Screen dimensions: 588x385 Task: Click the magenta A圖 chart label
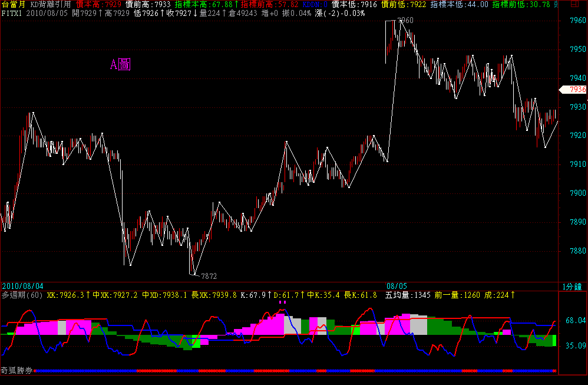[120, 64]
